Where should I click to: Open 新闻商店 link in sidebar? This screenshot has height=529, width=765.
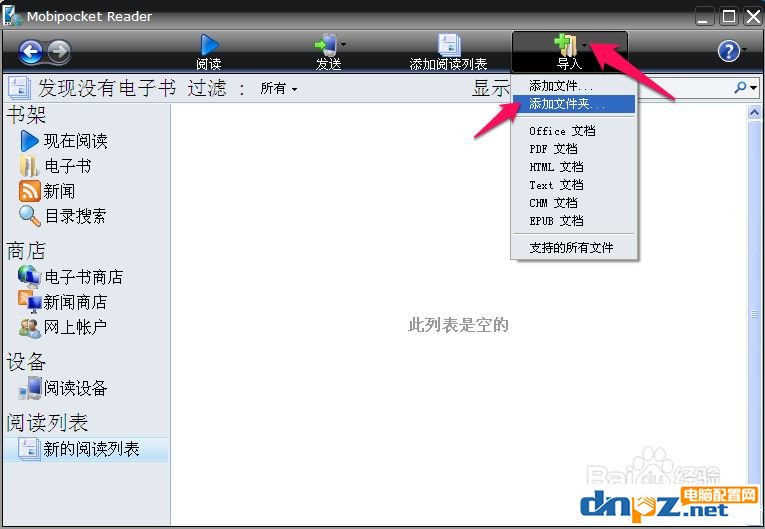75,302
